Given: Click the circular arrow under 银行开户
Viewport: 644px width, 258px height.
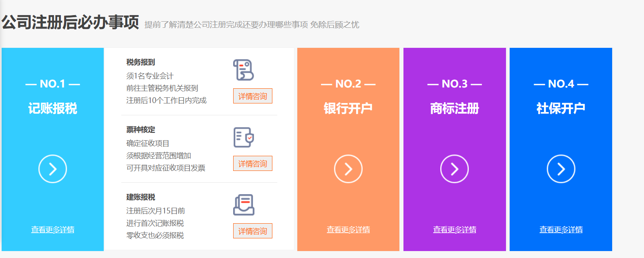Looking at the screenshot, I should (x=348, y=169).
